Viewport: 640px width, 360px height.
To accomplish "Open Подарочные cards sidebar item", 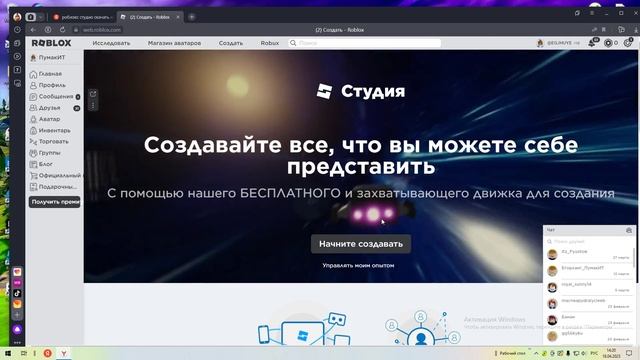I will (53, 187).
